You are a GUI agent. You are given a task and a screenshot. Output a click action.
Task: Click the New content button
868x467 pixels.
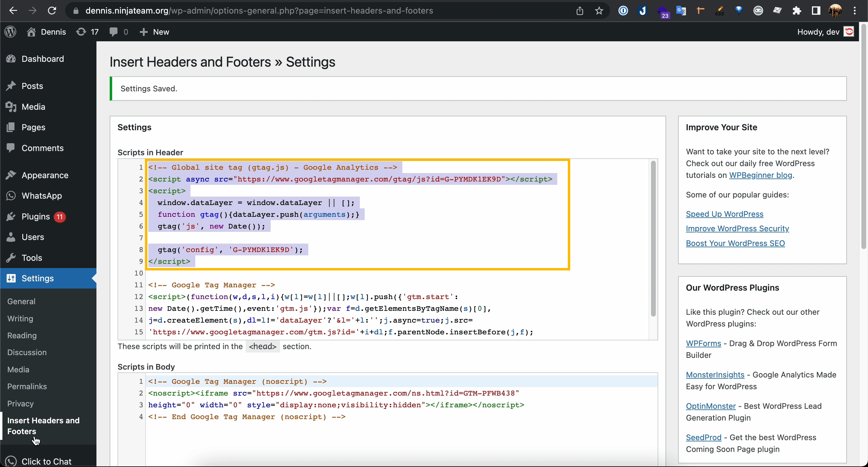tap(154, 32)
